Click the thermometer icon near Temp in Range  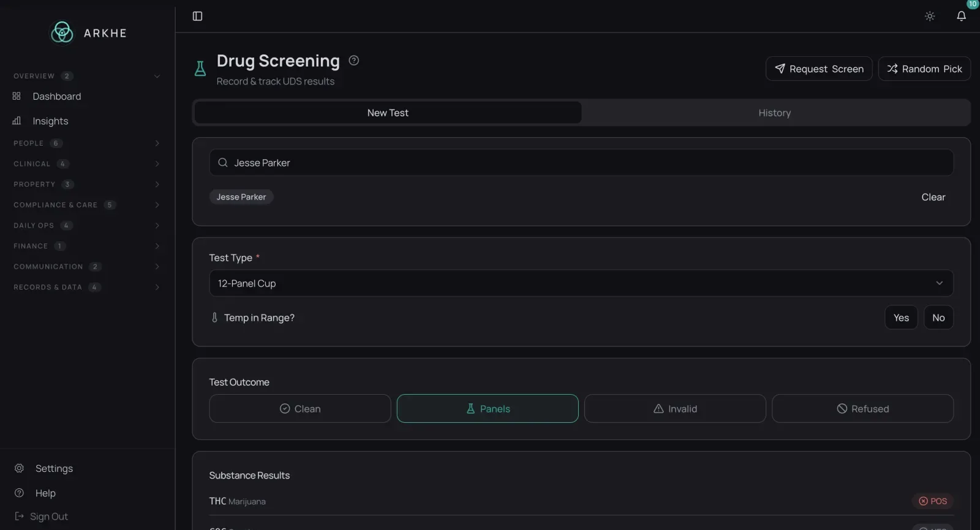[x=214, y=317]
